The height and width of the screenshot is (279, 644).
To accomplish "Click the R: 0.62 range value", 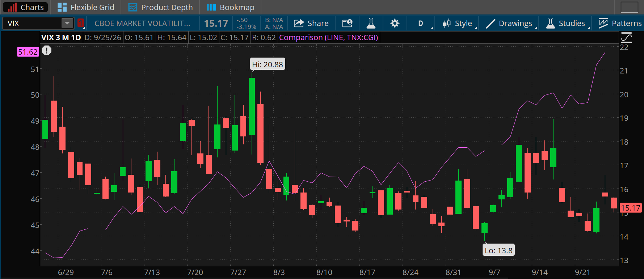I will (x=264, y=38).
